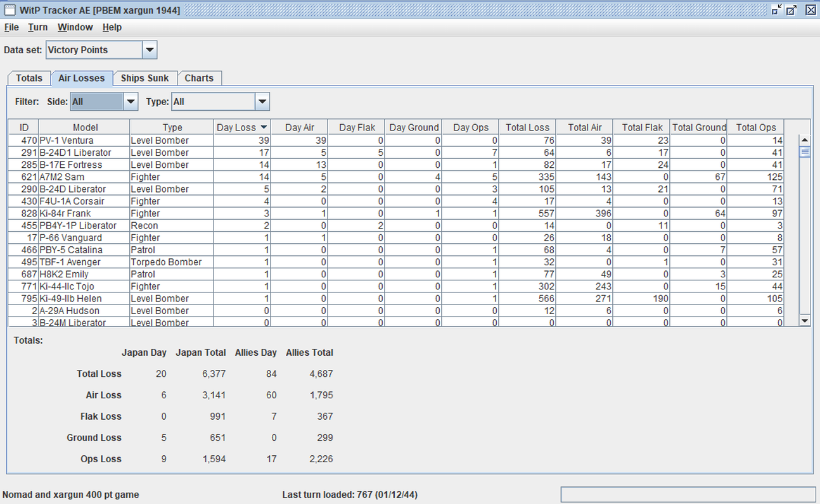Open the Turn menu

click(x=37, y=27)
